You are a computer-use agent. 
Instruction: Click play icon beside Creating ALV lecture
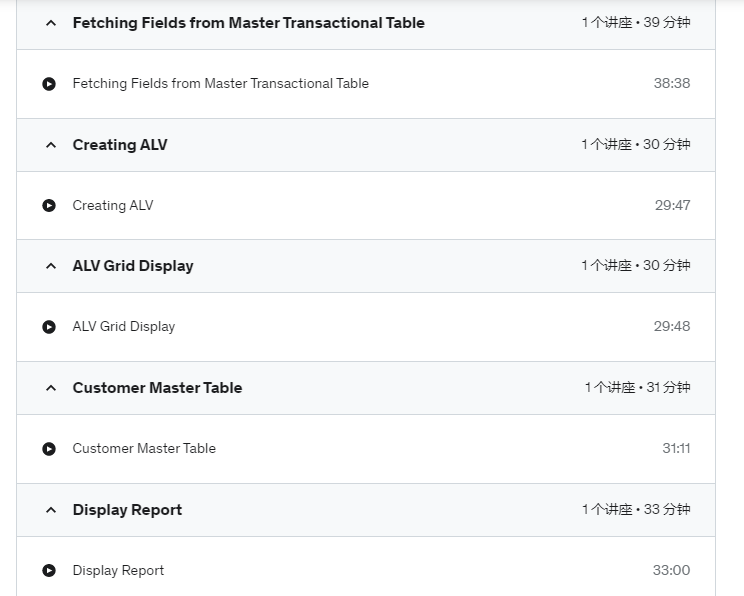49,205
